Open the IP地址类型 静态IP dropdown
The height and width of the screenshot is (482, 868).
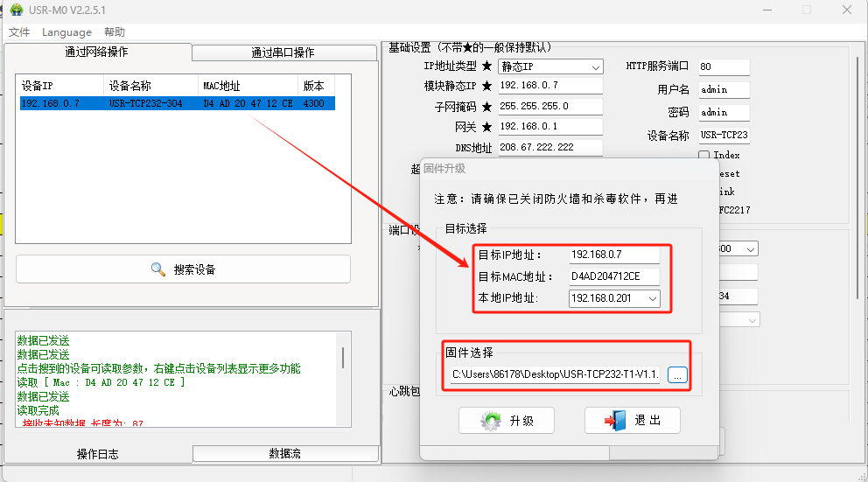click(596, 66)
